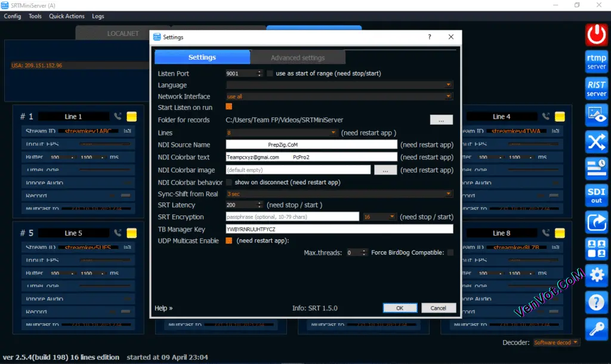Browse folder for records with ellipsis button
The width and height of the screenshot is (611, 364).
(x=442, y=119)
